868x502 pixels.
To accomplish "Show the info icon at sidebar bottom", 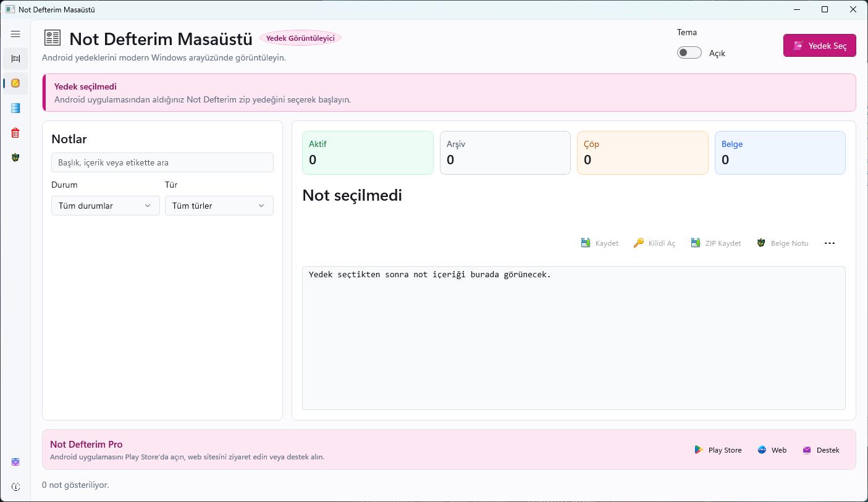I will tap(15, 487).
